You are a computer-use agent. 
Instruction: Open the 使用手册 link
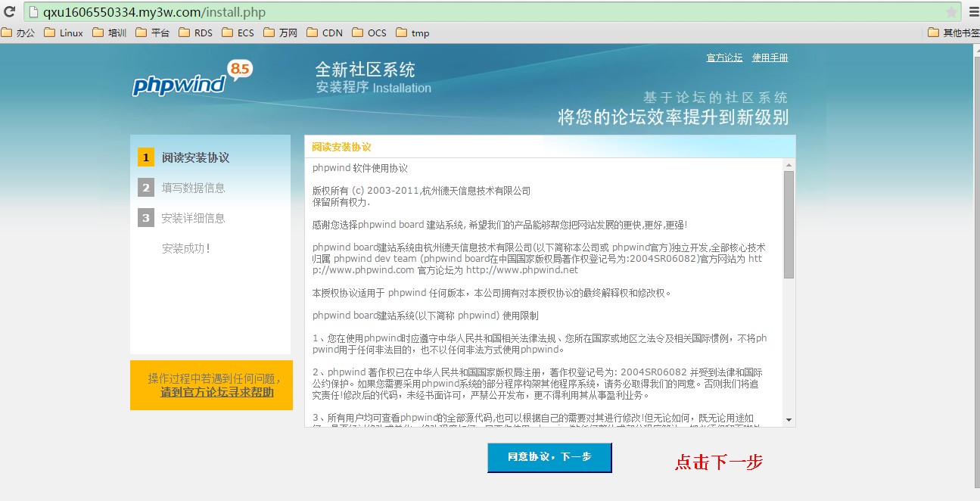(770, 58)
